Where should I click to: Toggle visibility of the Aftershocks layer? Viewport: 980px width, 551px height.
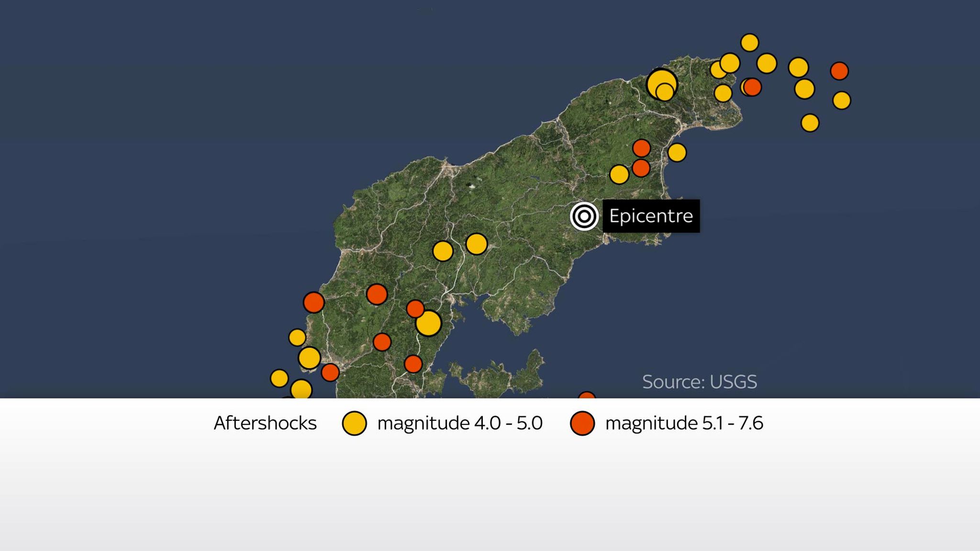(x=266, y=423)
